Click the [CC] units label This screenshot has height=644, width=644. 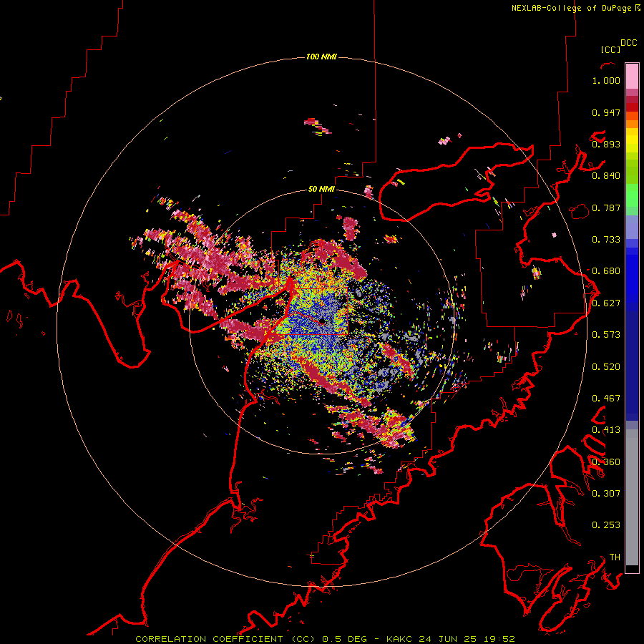[611, 49]
